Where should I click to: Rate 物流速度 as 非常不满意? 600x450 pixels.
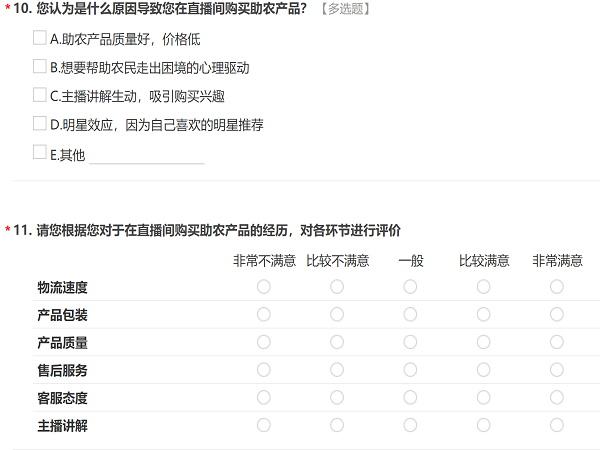[264, 287]
